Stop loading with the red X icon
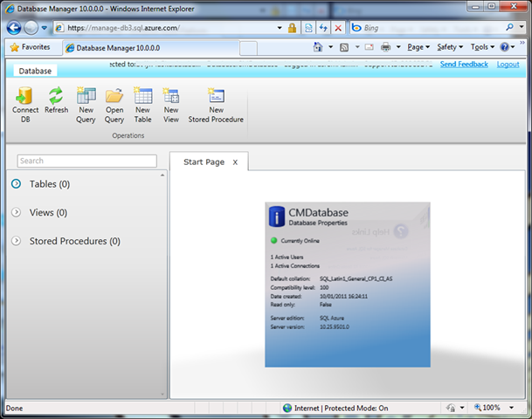The image size is (532, 419). coord(338,28)
